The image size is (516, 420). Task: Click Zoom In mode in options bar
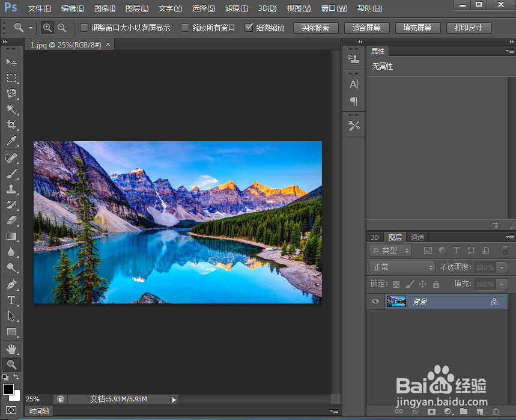pos(47,28)
